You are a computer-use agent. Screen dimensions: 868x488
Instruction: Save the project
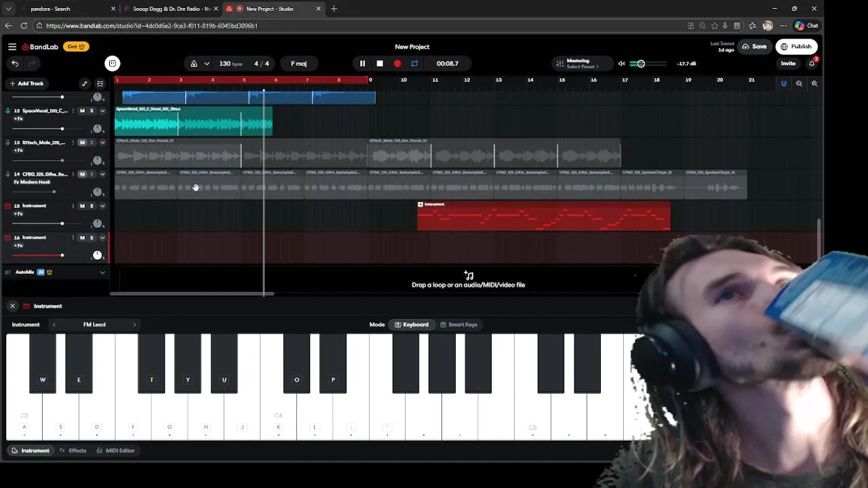[x=754, y=47]
